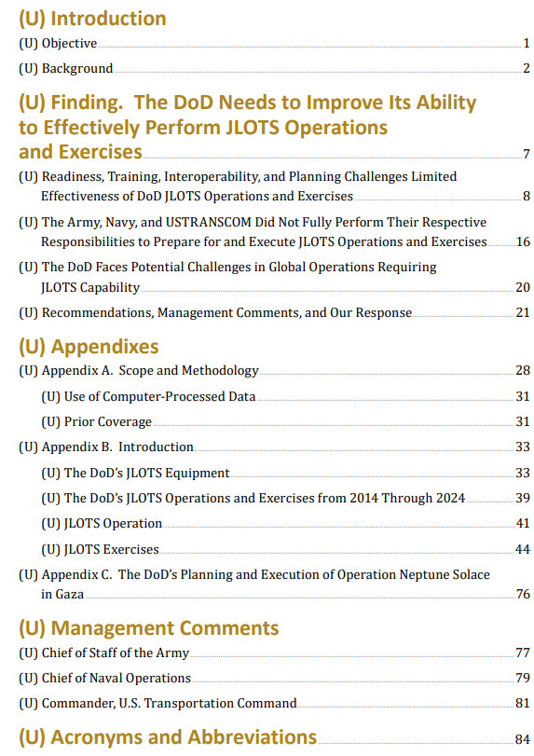Open Appendix A. Scope and Methodology
Viewport: 534px width, 756px height.
pos(274,370)
